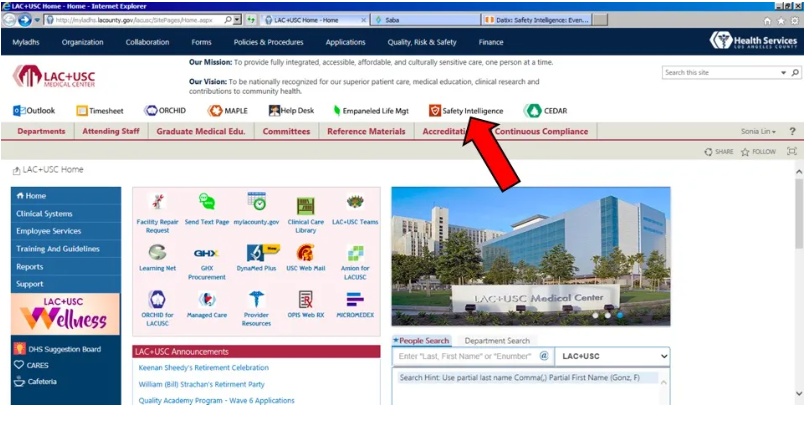
Task: Open LAC+USC Teams icon
Action: (355, 201)
